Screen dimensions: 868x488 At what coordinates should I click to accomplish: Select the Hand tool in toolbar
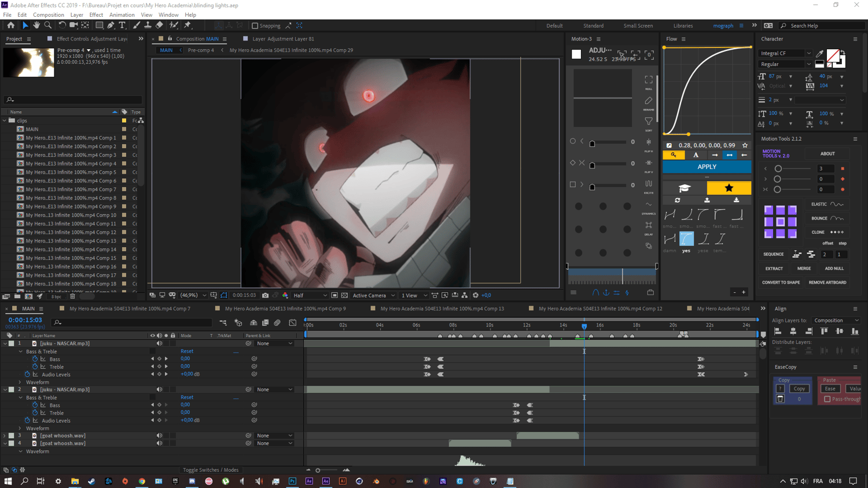[36, 25]
